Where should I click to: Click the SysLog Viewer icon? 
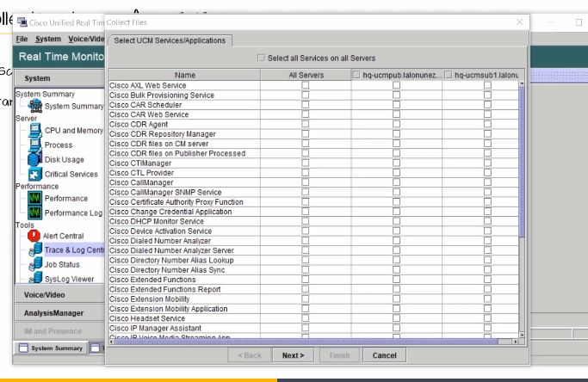(36, 278)
